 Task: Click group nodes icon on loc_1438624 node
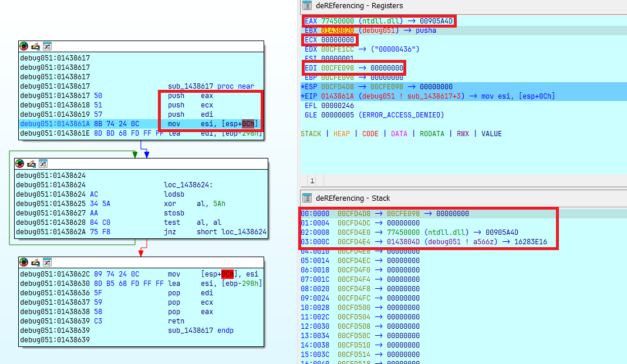tap(43, 163)
